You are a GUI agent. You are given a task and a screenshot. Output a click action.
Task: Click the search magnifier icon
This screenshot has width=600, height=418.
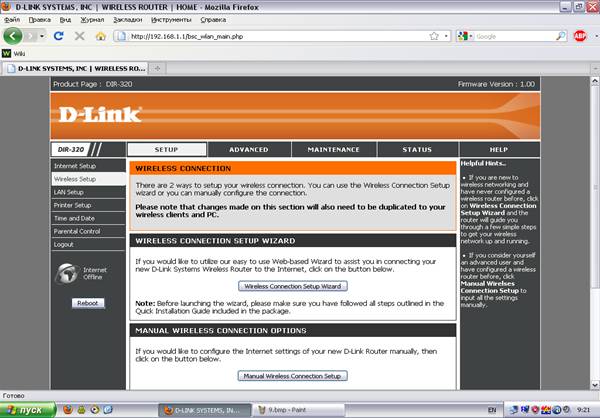click(x=561, y=36)
